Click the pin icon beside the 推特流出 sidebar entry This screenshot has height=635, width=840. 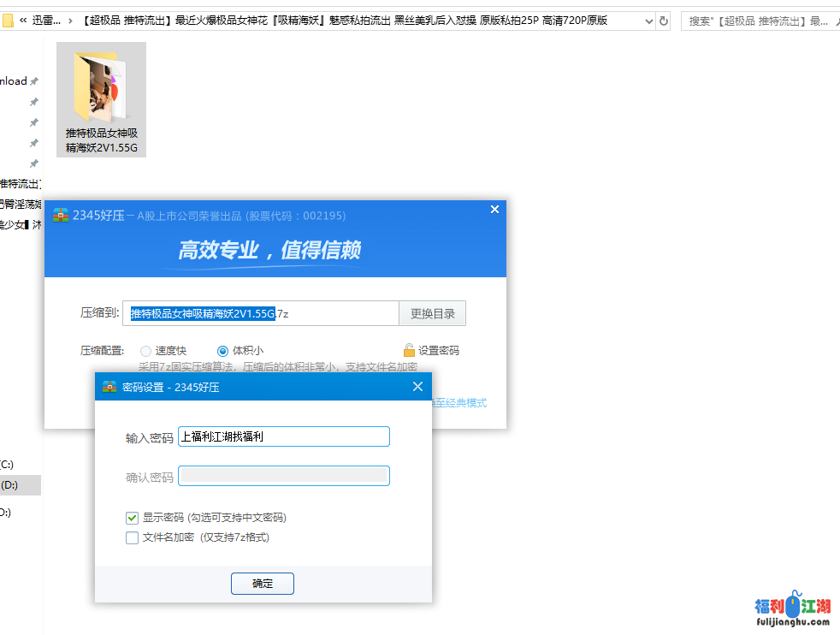tap(34, 163)
